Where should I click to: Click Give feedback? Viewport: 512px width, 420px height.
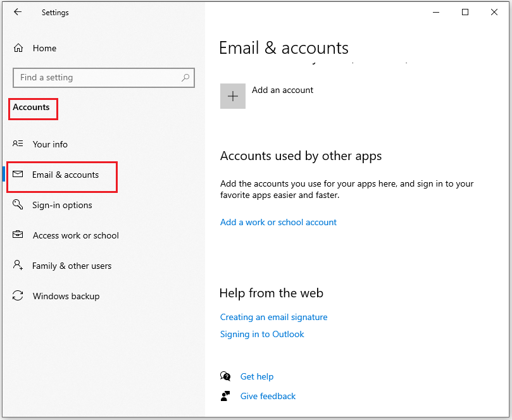pyautogui.click(x=268, y=396)
